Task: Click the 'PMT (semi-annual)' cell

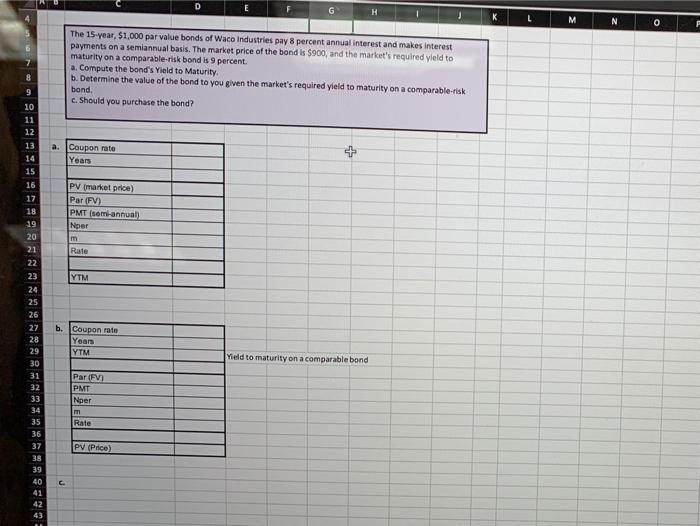Action: 120,214
